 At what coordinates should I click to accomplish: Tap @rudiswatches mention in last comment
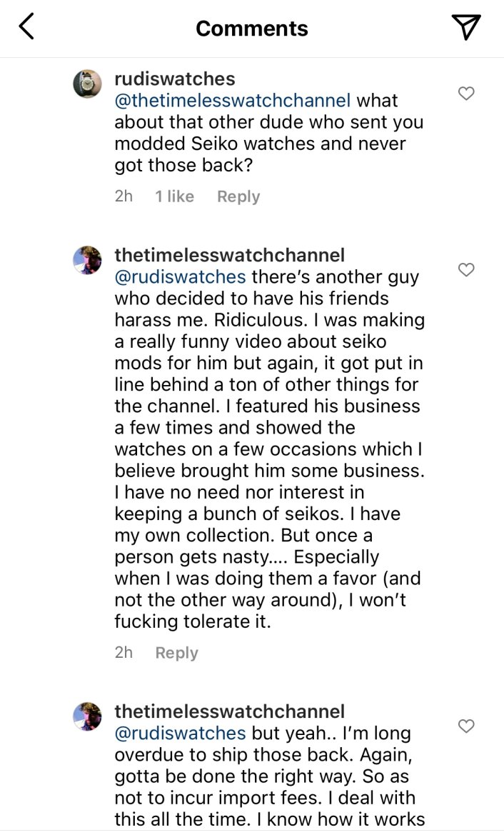click(180, 734)
